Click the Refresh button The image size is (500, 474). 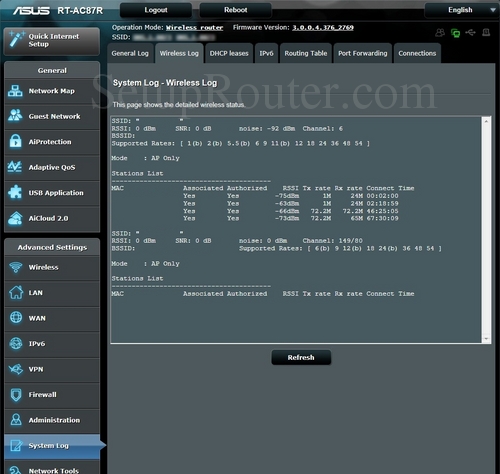pos(301,357)
